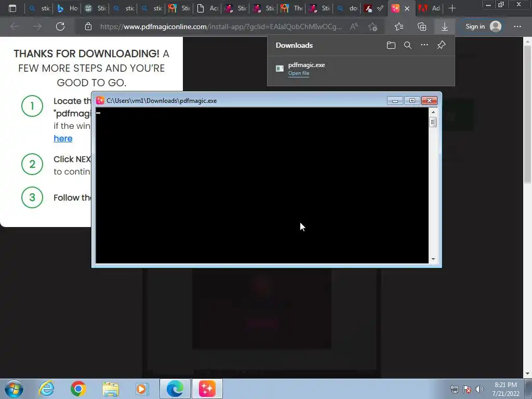The image size is (532, 399).
Task: Launch Internet Explorer from taskbar
Action: click(x=46, y=389)
